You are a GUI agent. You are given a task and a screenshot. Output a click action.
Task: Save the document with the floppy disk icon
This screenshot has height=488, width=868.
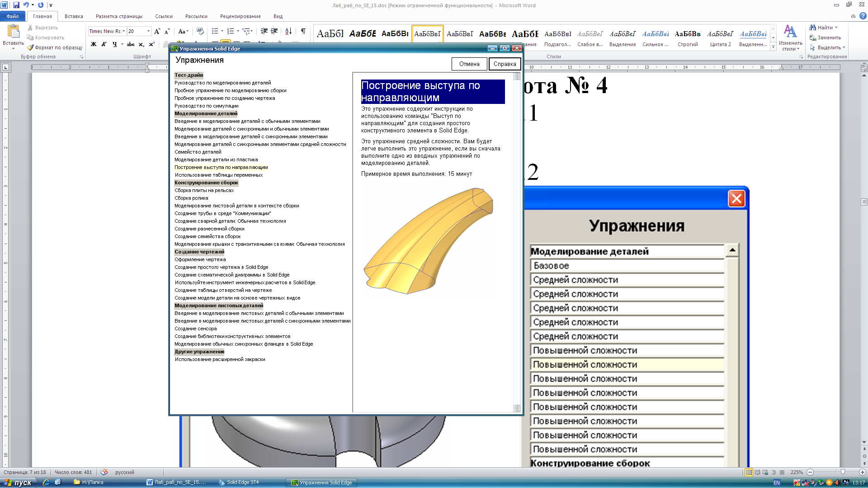[16, 5]
